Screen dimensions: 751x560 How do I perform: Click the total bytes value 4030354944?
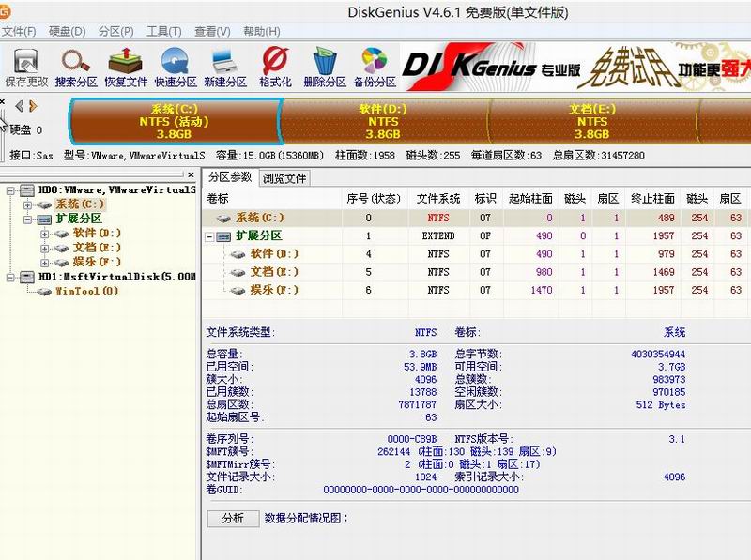658,355
